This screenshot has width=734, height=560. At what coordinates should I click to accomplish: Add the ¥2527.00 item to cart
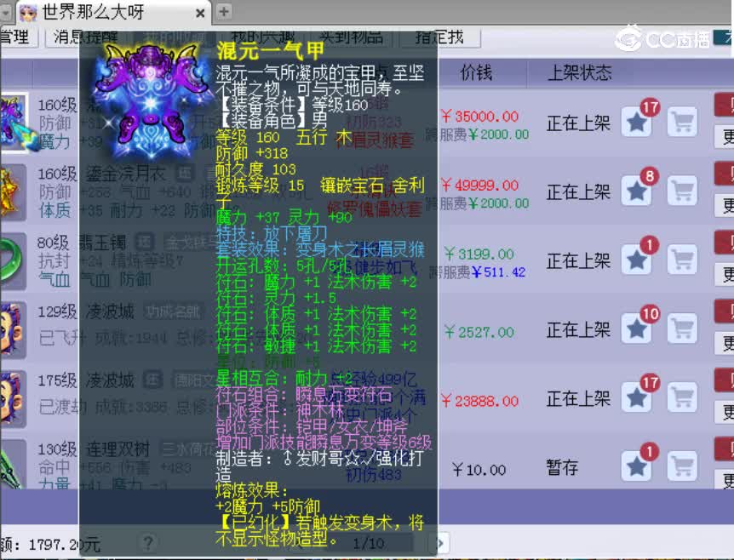682,329
